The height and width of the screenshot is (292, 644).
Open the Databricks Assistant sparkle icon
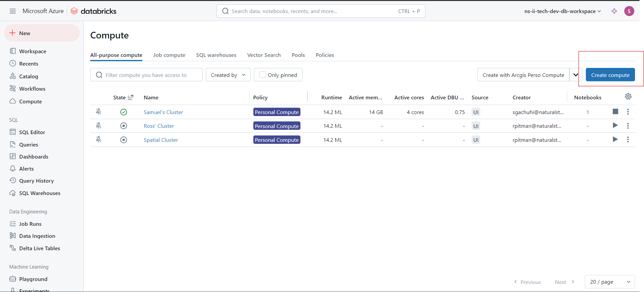click(614, 11)
